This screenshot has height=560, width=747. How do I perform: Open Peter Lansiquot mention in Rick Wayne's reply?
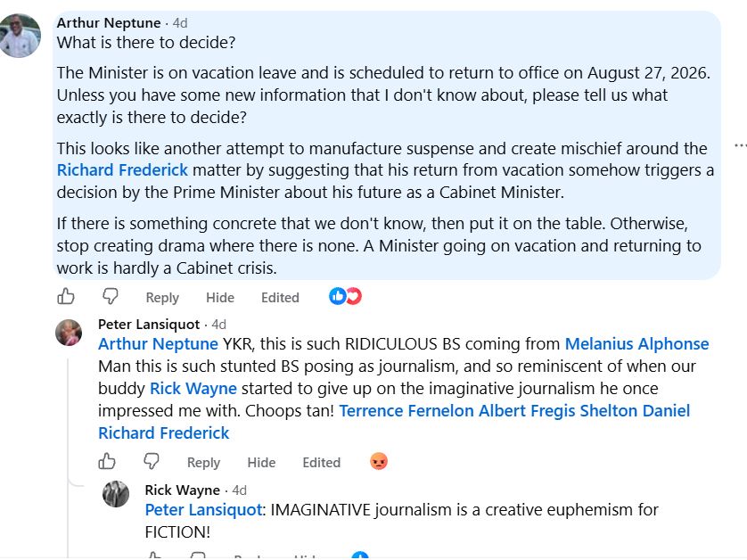tap(204, 509)
